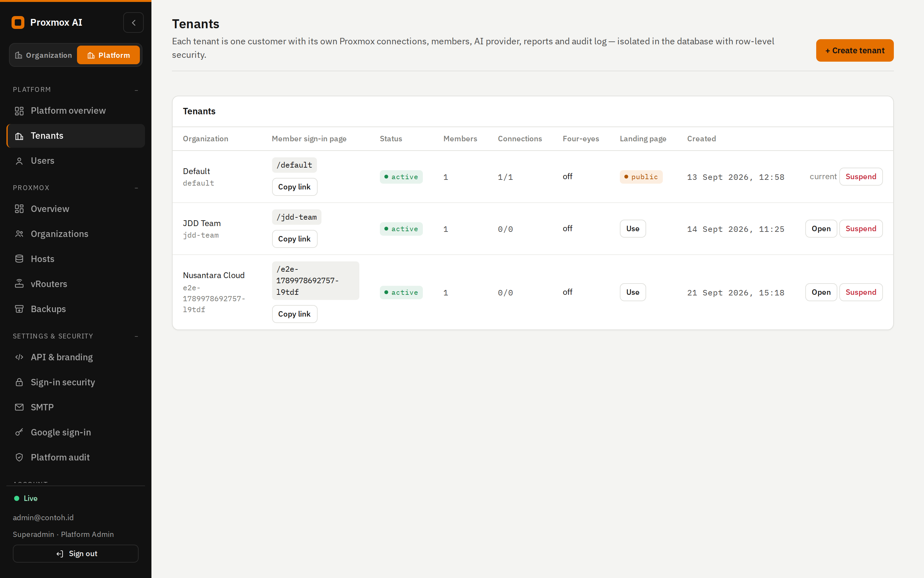Copy link for Nusantara Cloud tenant
Viewport: 924px width, 578px height.
pos(295,314)
